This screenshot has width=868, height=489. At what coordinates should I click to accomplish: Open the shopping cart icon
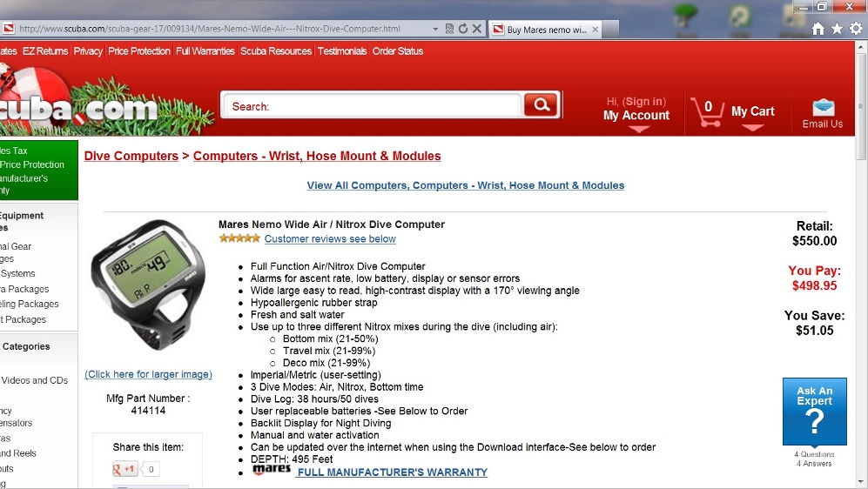tap(707, 111)
